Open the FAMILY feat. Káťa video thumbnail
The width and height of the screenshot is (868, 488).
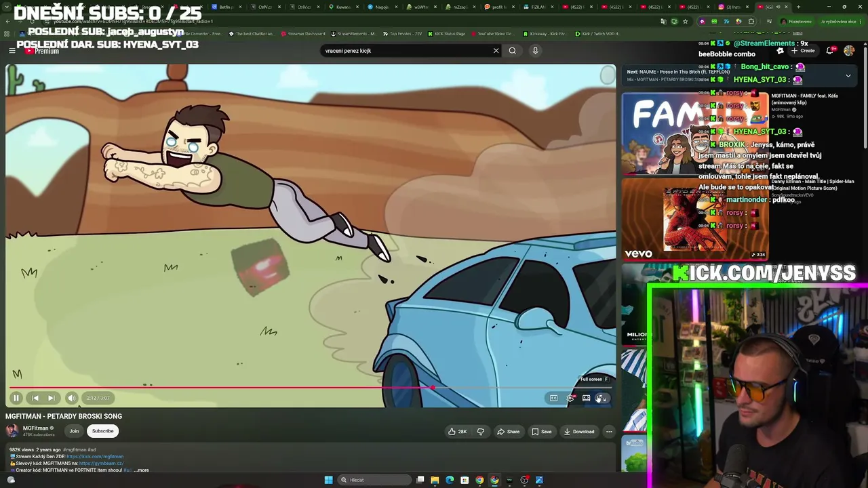695,133
